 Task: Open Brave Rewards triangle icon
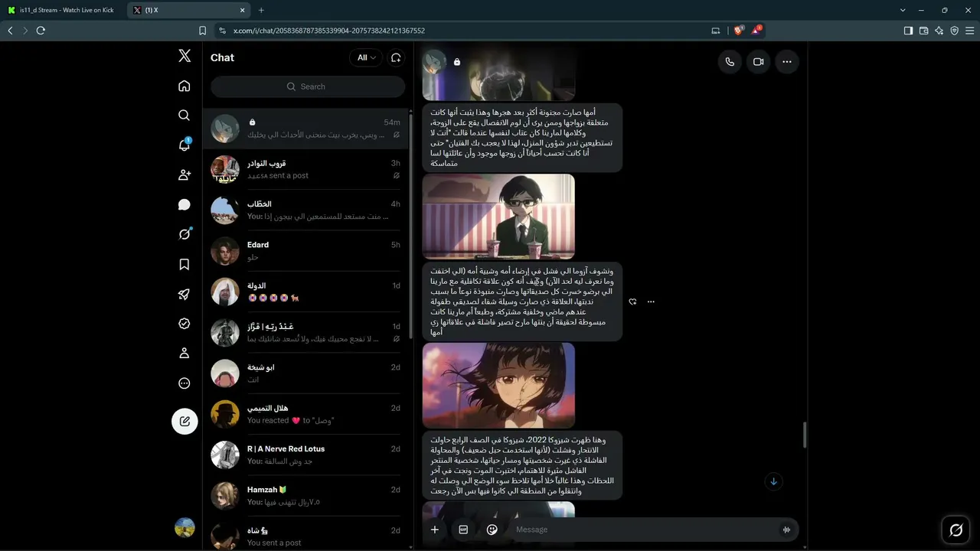click(756, 31)
